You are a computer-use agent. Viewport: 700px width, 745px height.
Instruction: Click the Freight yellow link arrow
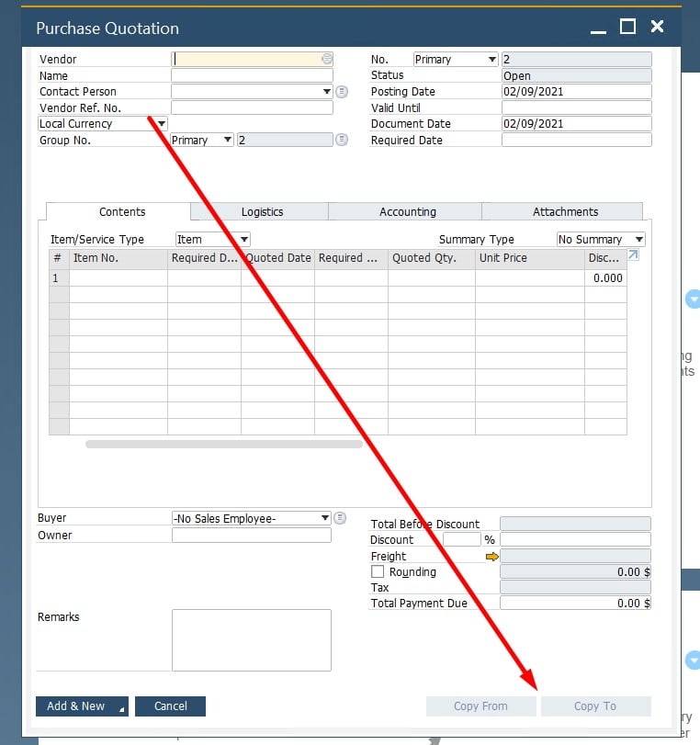(491, 557)
